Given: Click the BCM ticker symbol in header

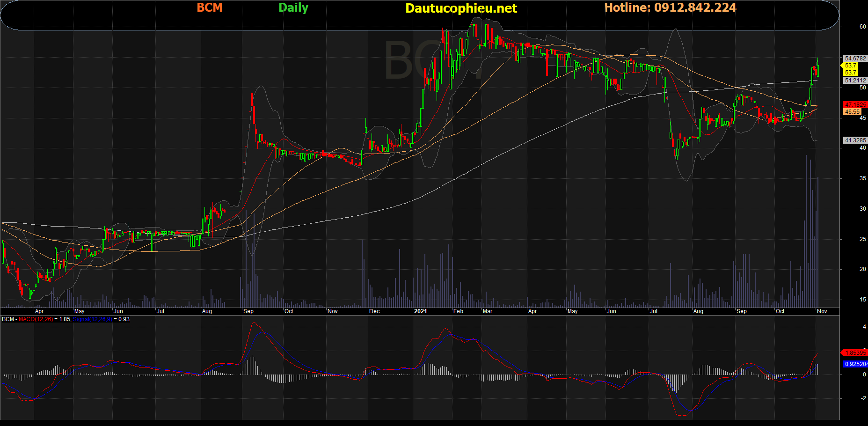Looking at the screenshot, I should pyautogui.click(x=209, y=8).
